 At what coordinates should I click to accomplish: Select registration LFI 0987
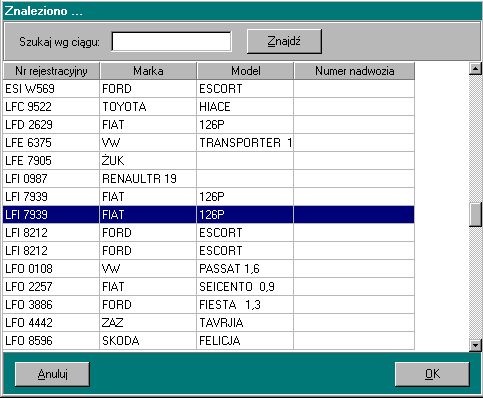(x=51, y=179)
